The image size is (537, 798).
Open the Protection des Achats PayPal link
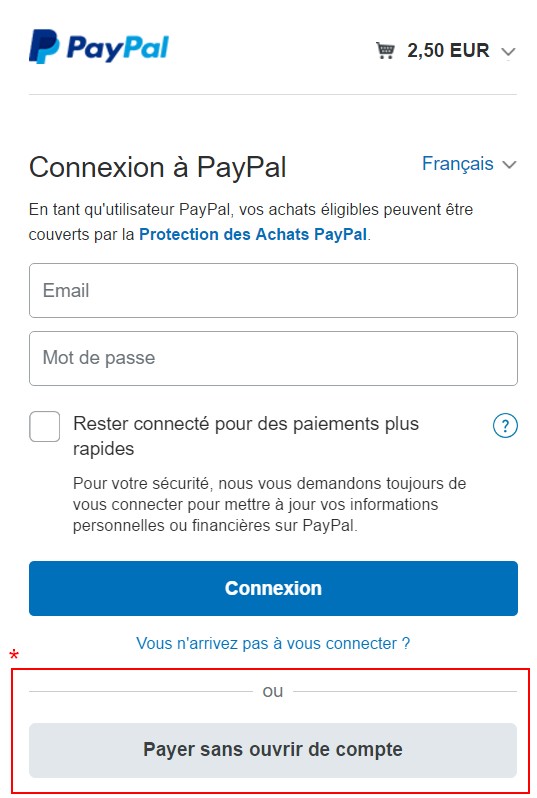[253, 234]
